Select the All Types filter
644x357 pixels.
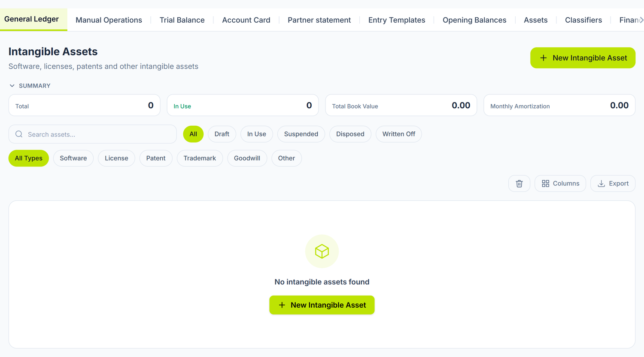[x=29, y=158]
